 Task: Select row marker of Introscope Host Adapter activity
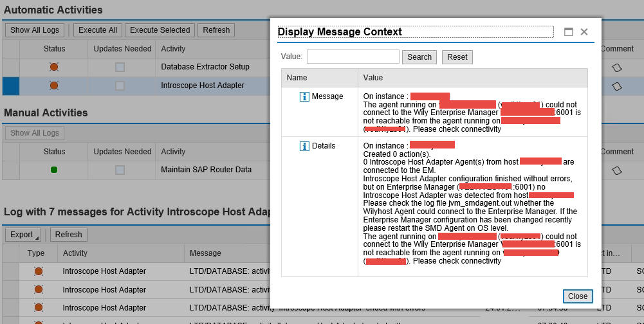click(x=11, y=85)
